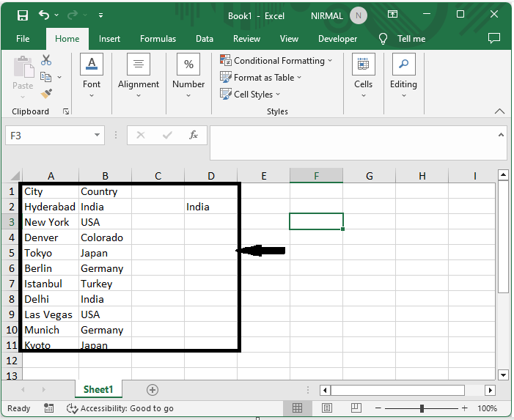Open Accessibility: Good to go checker
The image size is (514, 420).
click(x=120, y=408)
